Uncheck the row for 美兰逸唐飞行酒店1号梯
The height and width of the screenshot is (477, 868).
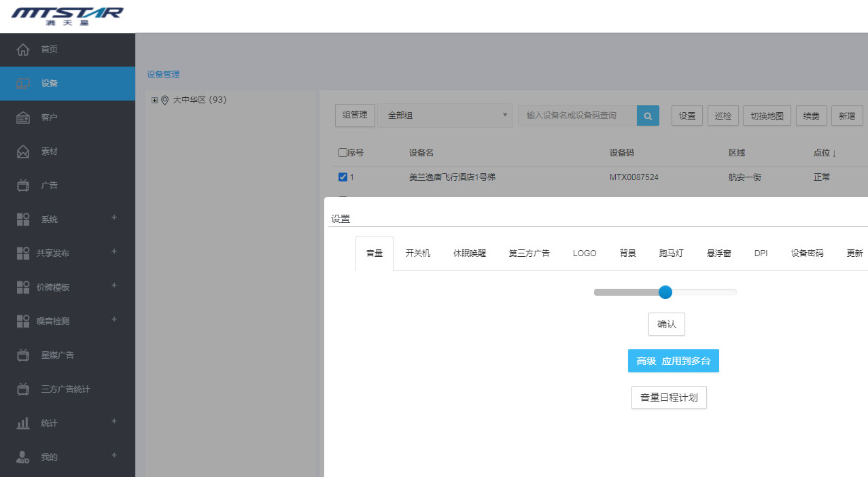[343, 177]
